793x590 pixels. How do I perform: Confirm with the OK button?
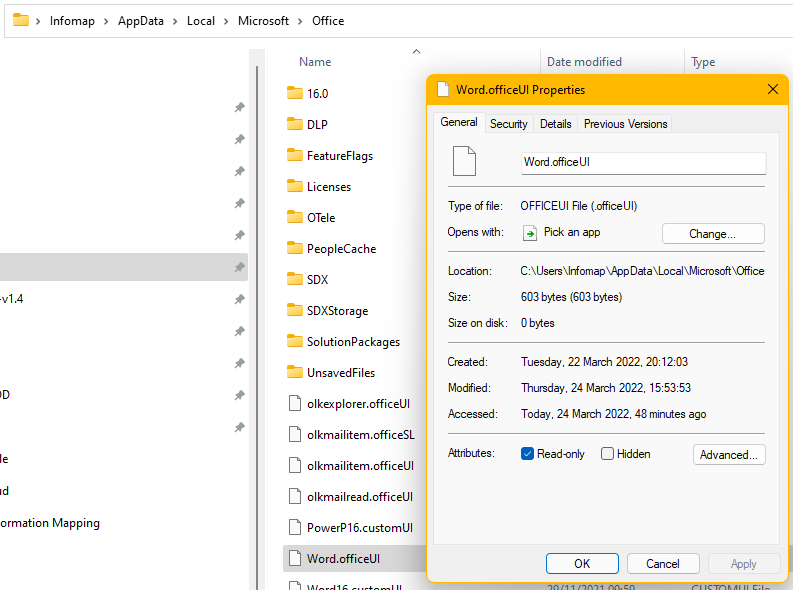(582, 563)
